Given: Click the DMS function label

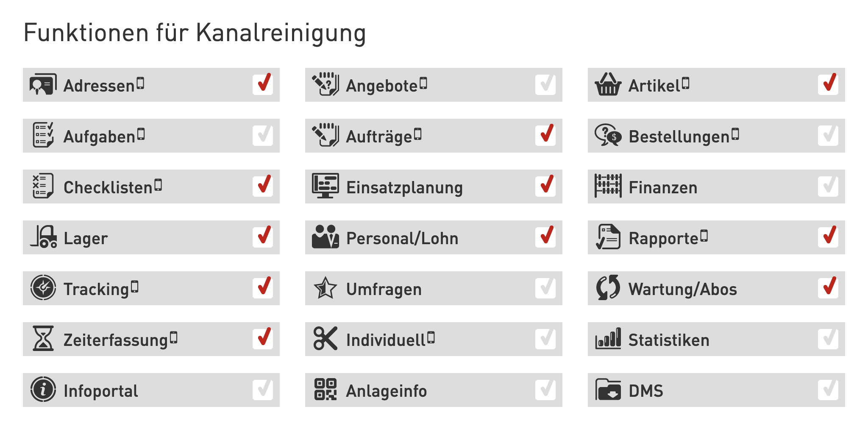Looking at the screenshot, I should (x=645, y=391).
